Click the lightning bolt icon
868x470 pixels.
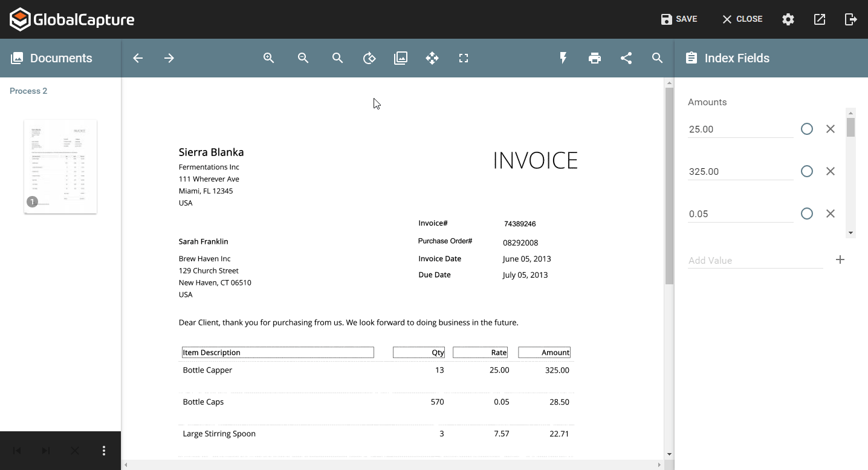[x=563, y=58]
